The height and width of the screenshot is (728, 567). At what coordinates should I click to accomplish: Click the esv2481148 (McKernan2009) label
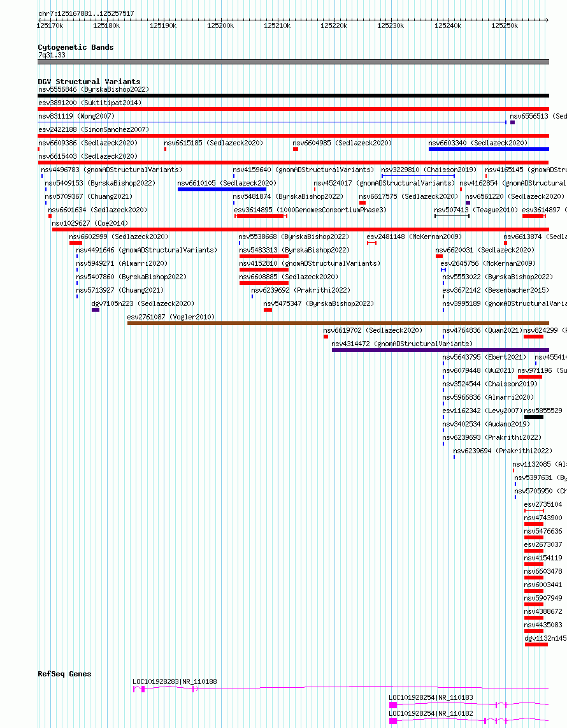click(x=414, y=237)
